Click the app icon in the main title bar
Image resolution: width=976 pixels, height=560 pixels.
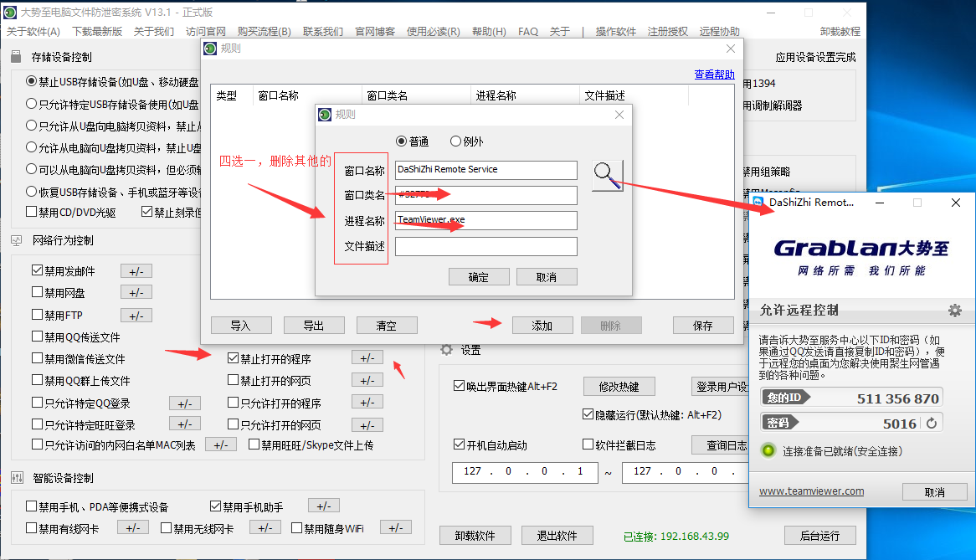pyautogui.click(x=10, y=12)
